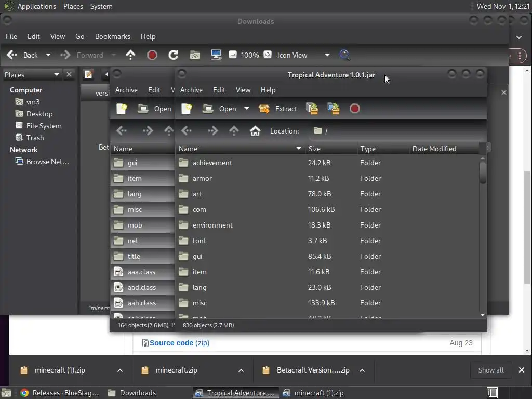Go back in the minecraft zip archive window
Viewport: 532px width, 399px height.
[122, 131]
